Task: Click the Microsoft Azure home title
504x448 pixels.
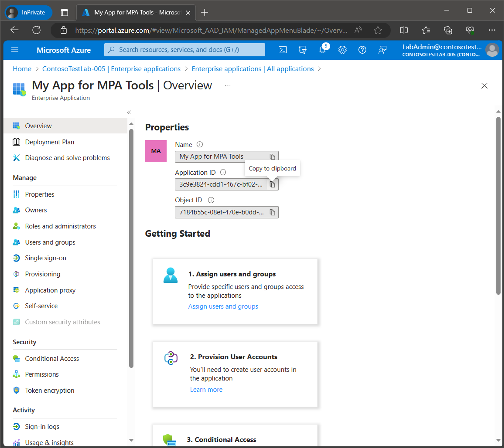Action: coord(64,50)
